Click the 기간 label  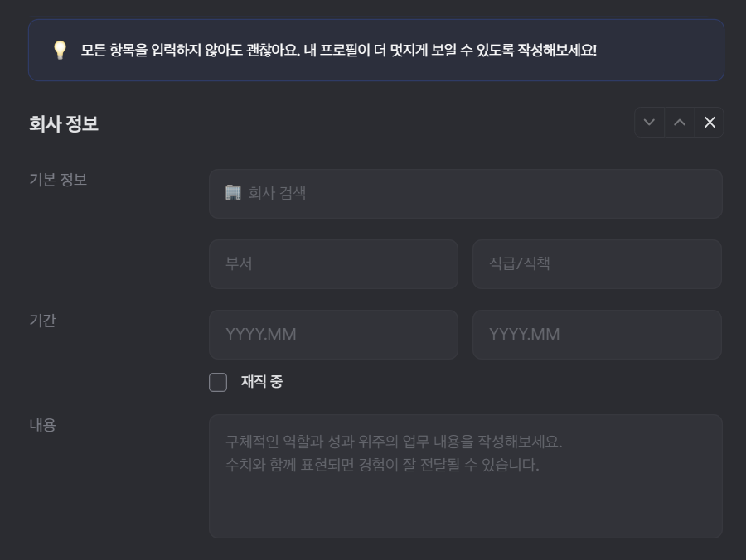(41, 321)
